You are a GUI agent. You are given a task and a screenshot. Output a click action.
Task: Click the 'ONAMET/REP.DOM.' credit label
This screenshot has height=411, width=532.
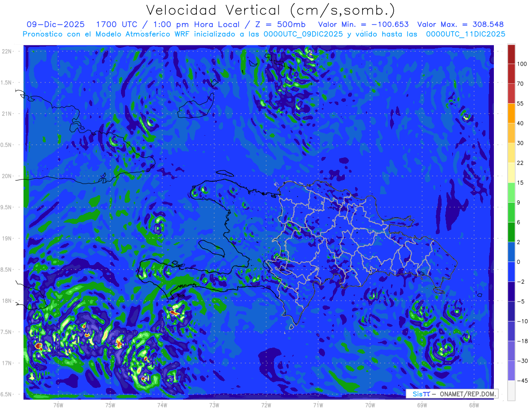coord(468,394)
